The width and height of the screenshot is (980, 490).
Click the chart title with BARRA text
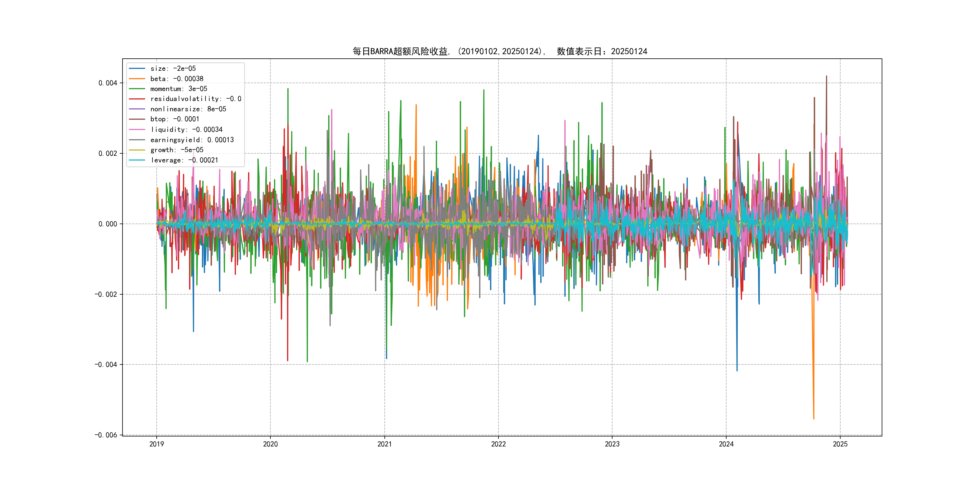point(499,51)
